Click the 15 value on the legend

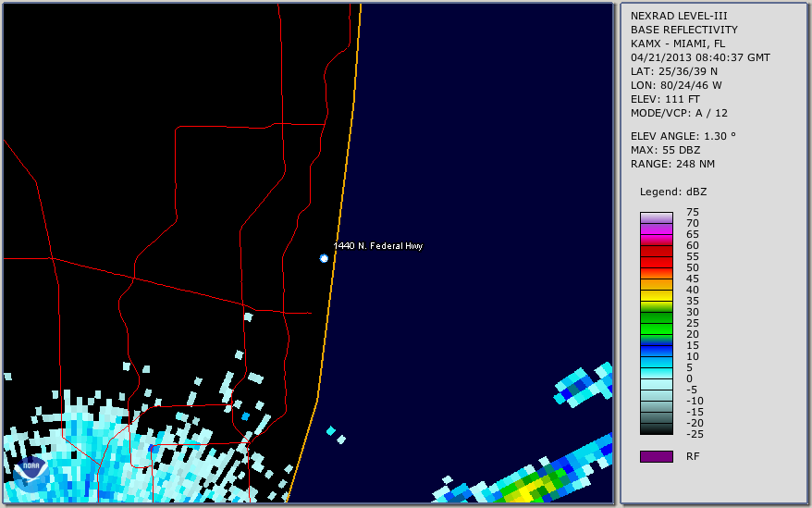(x=693, y=345)
